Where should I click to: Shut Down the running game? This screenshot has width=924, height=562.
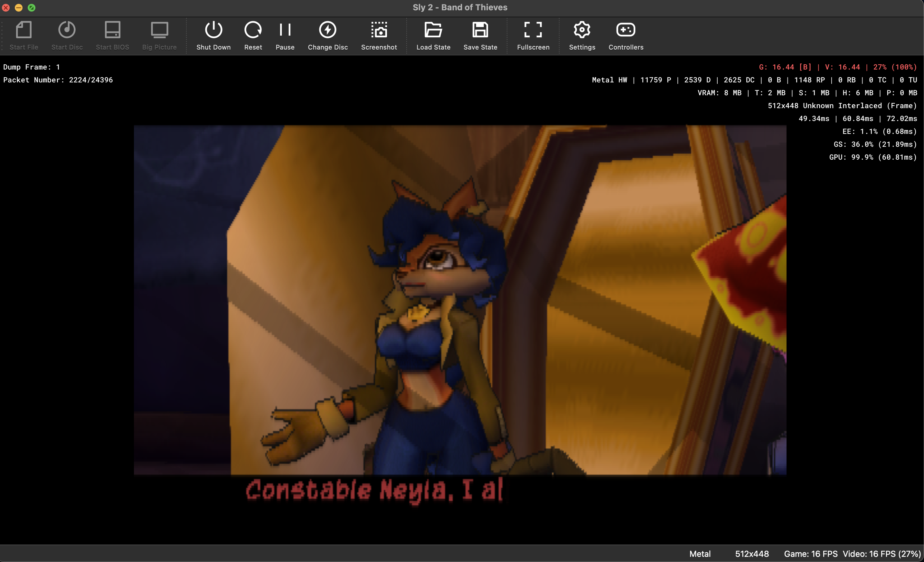(x=213, y=35)
